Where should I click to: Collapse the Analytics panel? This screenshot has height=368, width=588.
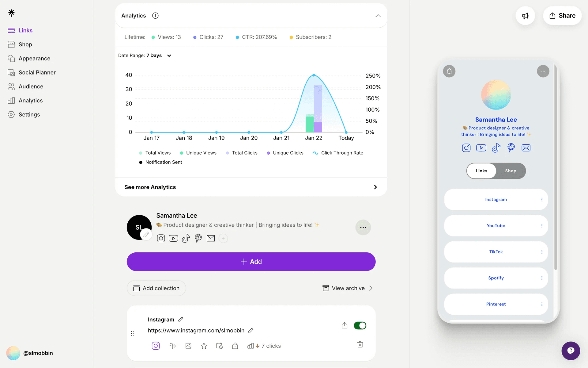point(378,16)
